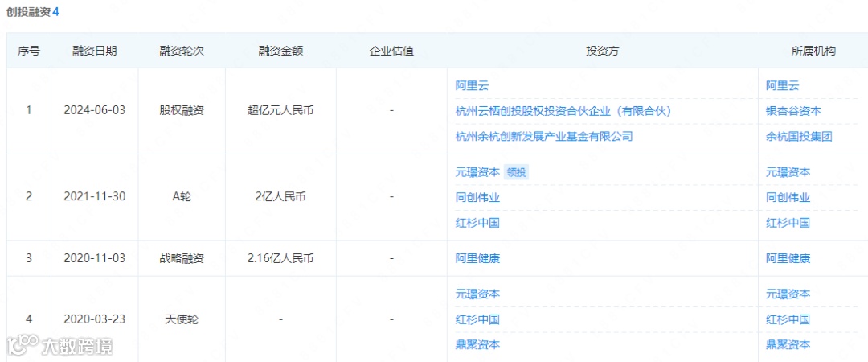Click the 投资方 column header

click(x=602, y=51)
